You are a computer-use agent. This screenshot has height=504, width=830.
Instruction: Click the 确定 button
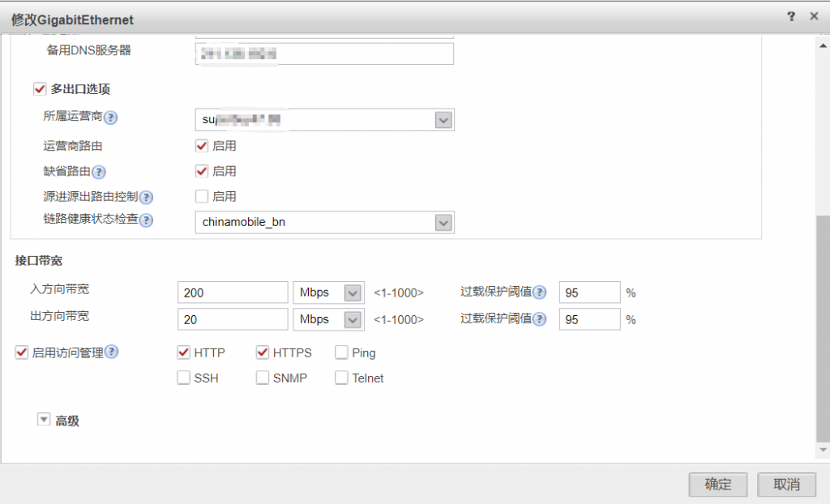tap(717, 485)
